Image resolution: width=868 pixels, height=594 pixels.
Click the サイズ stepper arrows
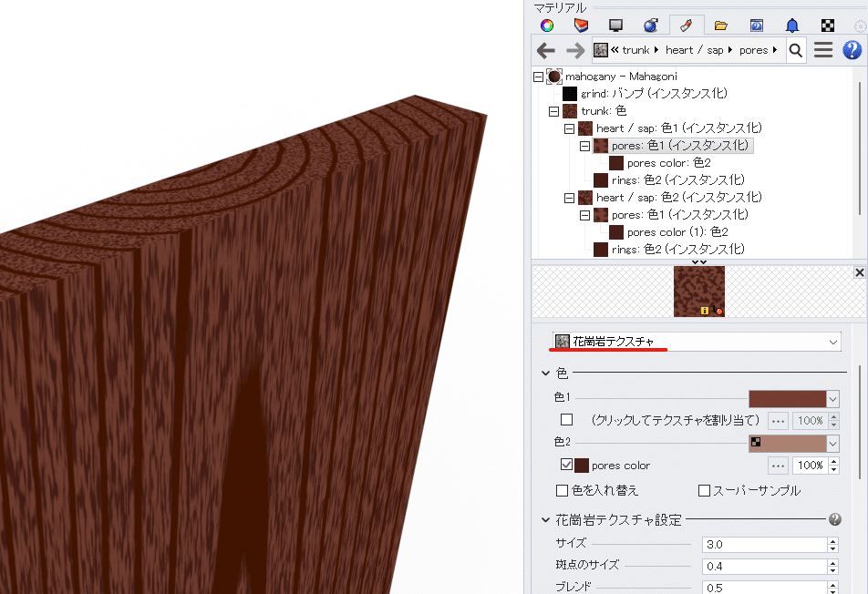pos(833,545)
